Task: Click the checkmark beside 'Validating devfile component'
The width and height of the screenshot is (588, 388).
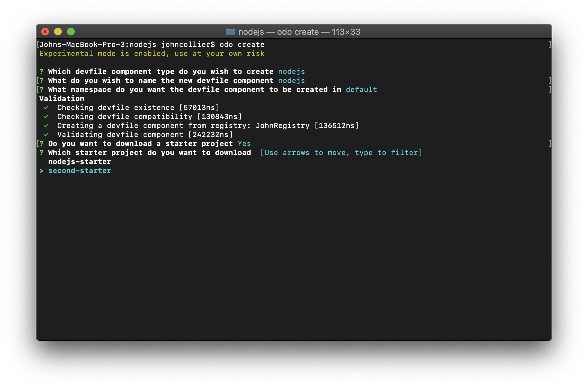Action: point(46,134)
